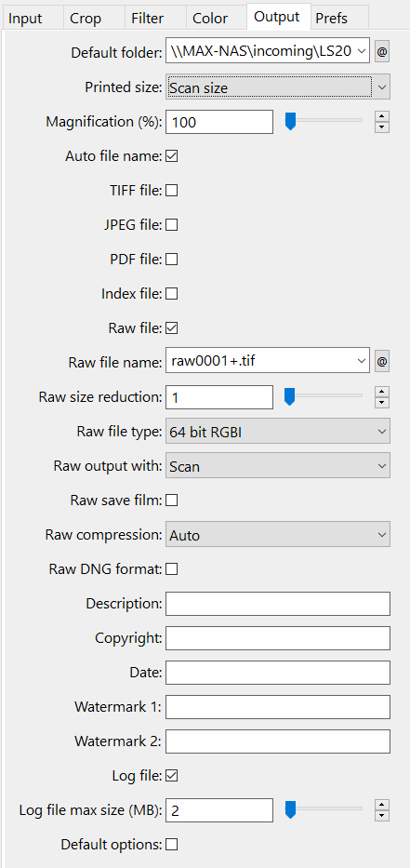Decrease Raw size reduction with down arrow

pyautogui.click(x=382, y=403)
